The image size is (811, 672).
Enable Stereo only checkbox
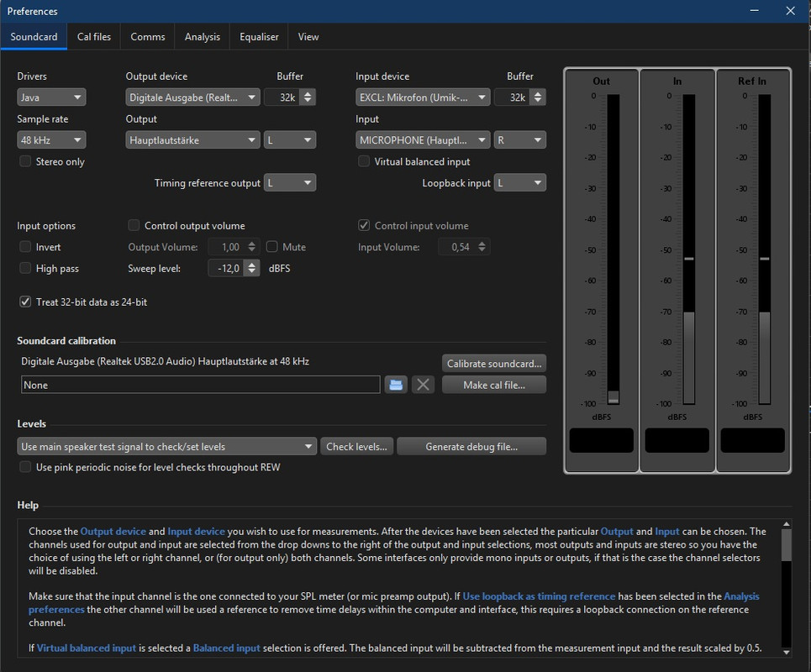coord(25,161)
